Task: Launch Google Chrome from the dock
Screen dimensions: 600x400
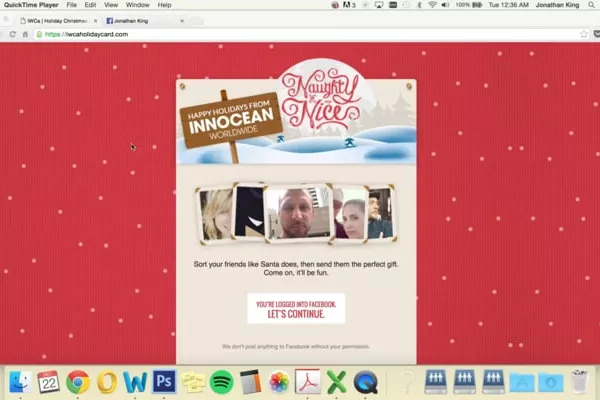Action: tap(78, 382)
